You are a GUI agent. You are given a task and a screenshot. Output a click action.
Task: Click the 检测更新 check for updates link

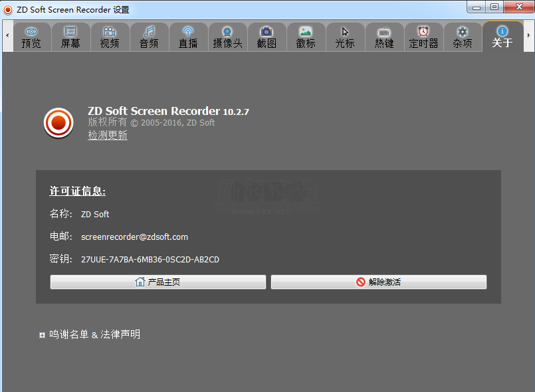pyautogui.click(x=107, y=135)
